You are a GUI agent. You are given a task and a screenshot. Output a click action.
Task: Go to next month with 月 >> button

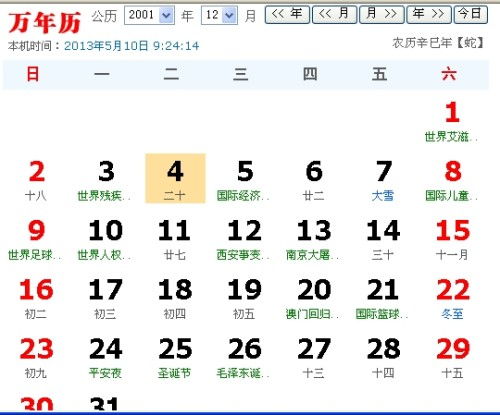[382, 14]
